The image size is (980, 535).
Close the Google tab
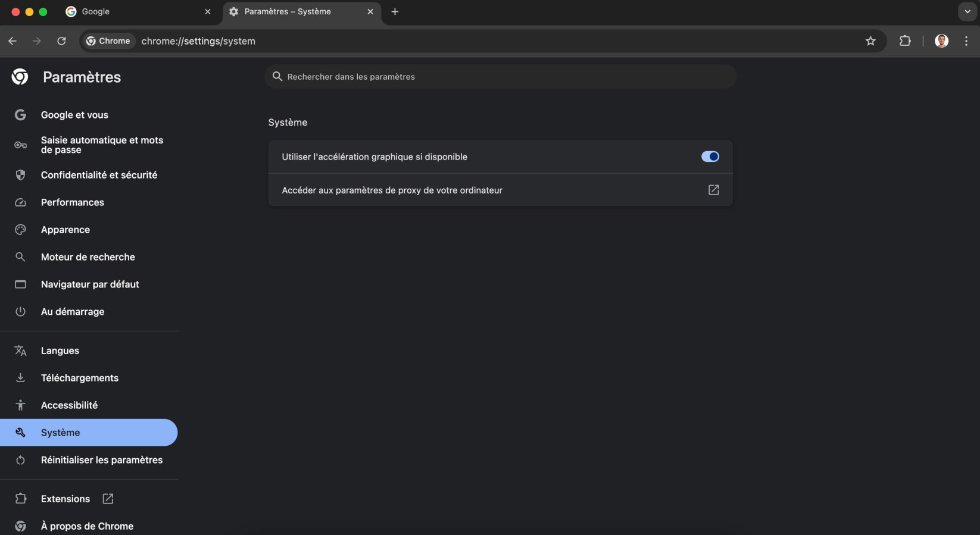(208, 11)
